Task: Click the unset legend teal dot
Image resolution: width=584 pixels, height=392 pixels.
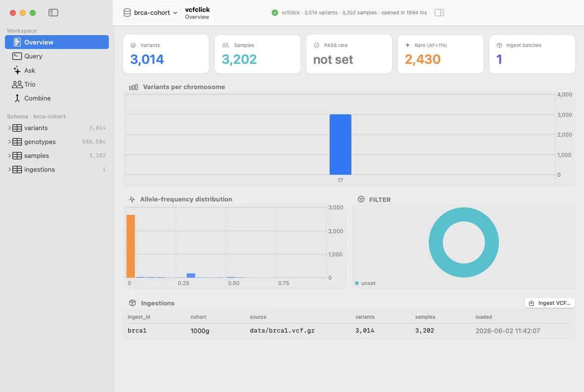Action: 357,283
